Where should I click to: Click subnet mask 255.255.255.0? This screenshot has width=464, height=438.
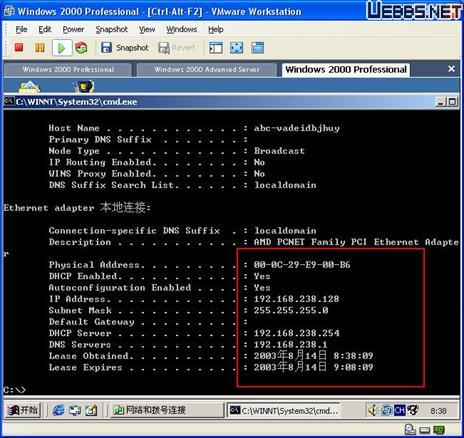point(291,310)
